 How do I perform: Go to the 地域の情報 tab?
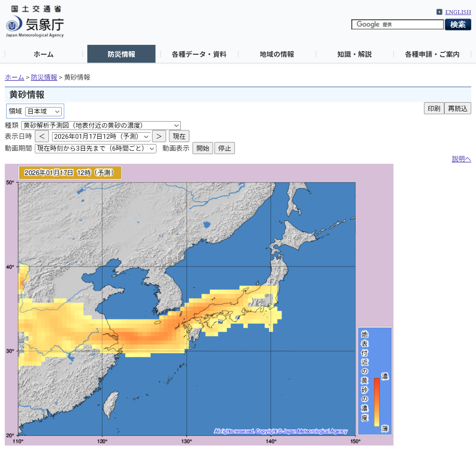coord(277,54)
